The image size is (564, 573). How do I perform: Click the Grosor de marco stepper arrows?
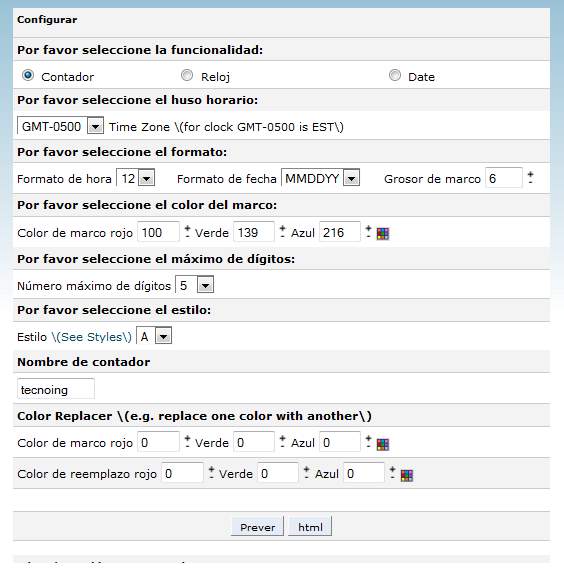pyautogui.click(x=530, y=178)
